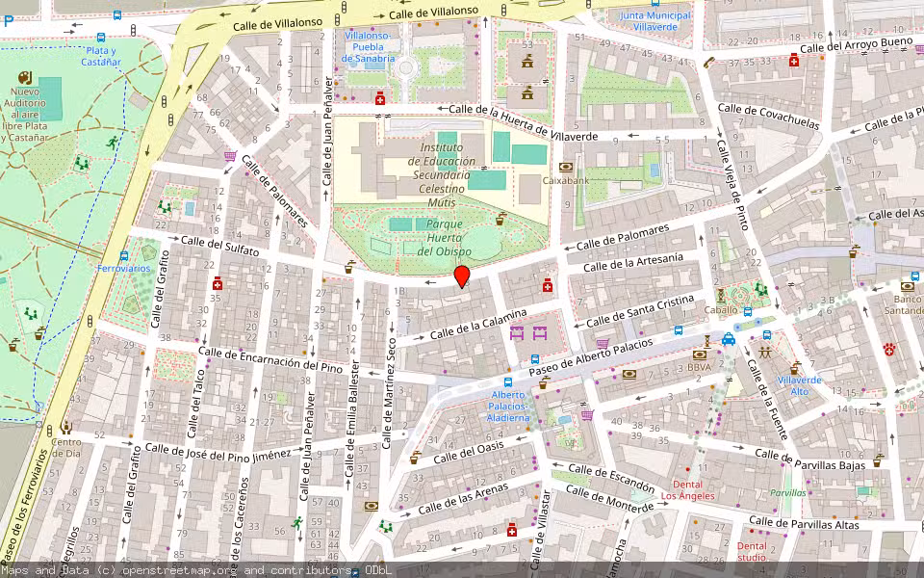Click the drinking fountain icon inside Parque Huerta del Obispo
This screenshot has height=578, width=924.
(x=500, y=219)
